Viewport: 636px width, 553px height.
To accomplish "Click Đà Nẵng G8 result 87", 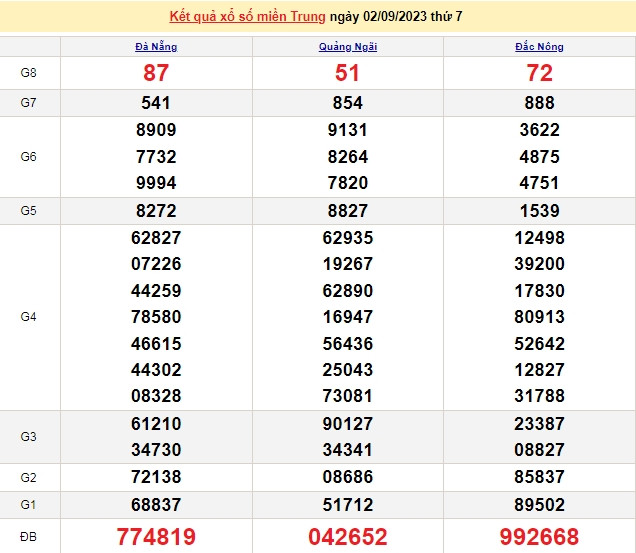I will (156, 73).
